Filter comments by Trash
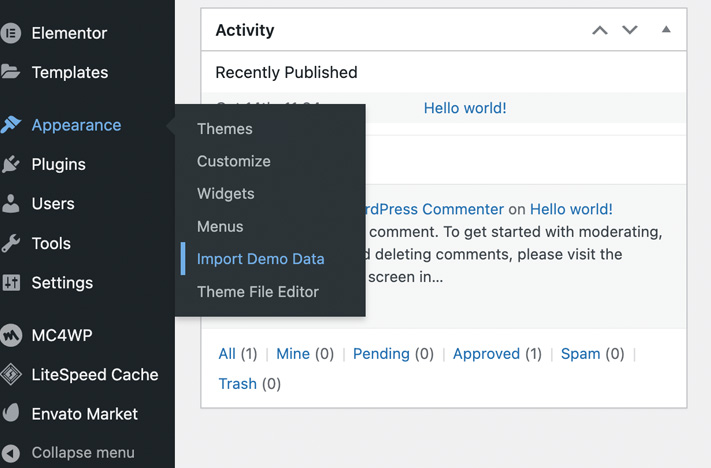 point(238,384)
